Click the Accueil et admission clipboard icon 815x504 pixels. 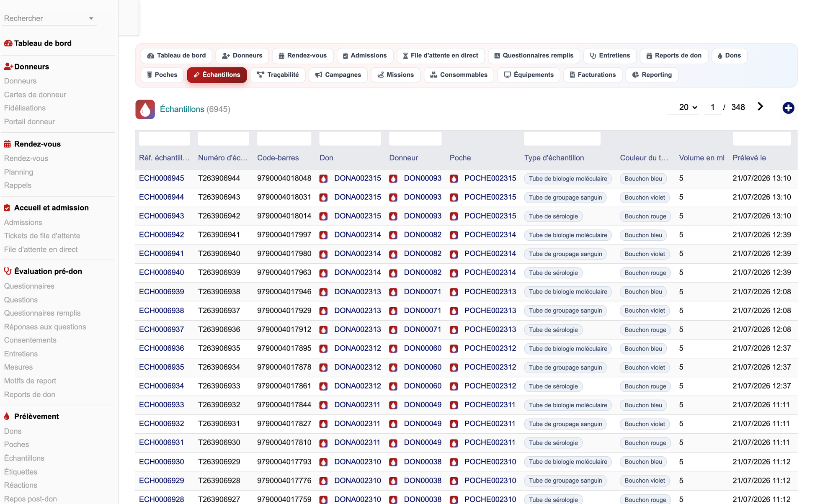[x=7, y=208]
